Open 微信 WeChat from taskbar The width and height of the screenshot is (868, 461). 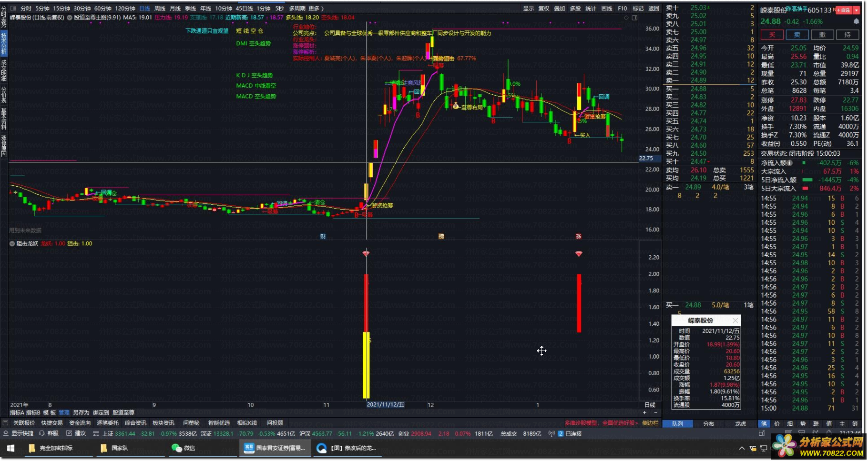(184, 448)
